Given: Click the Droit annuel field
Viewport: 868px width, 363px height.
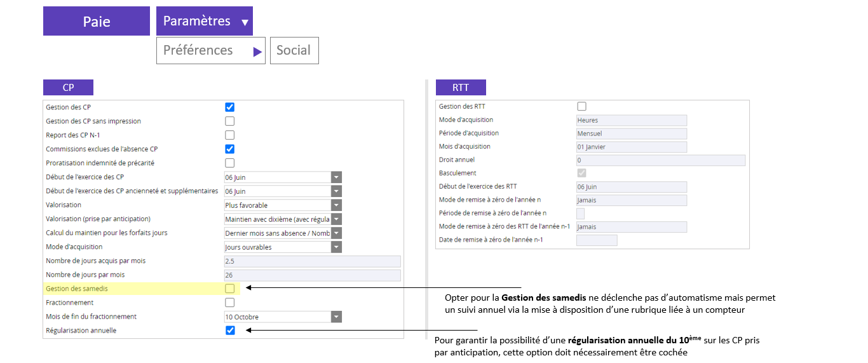Looking at the screenshot, I should coord(661,160).
